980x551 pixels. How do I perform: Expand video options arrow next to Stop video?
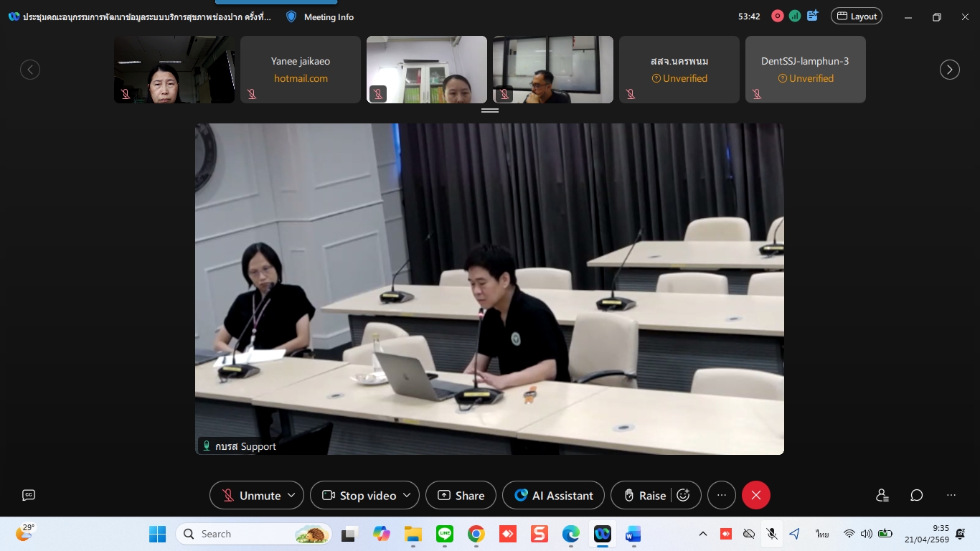[407, 495]
